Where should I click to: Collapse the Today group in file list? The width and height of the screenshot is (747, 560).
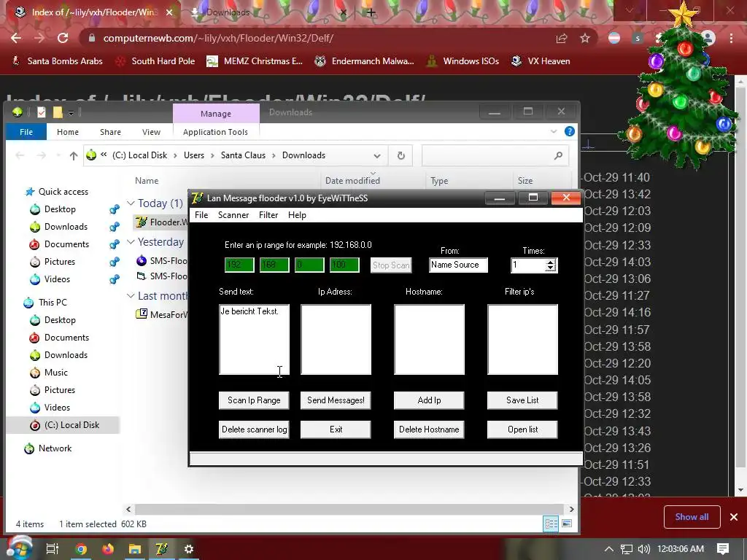tap(131, 203)
